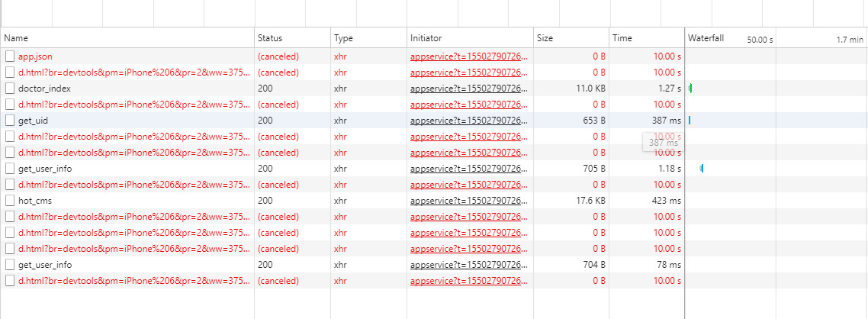Click the waterfall bar of the 1.18 s get_user_info request
This screenshot has width=868, height=319.
(x=701, y=169)
